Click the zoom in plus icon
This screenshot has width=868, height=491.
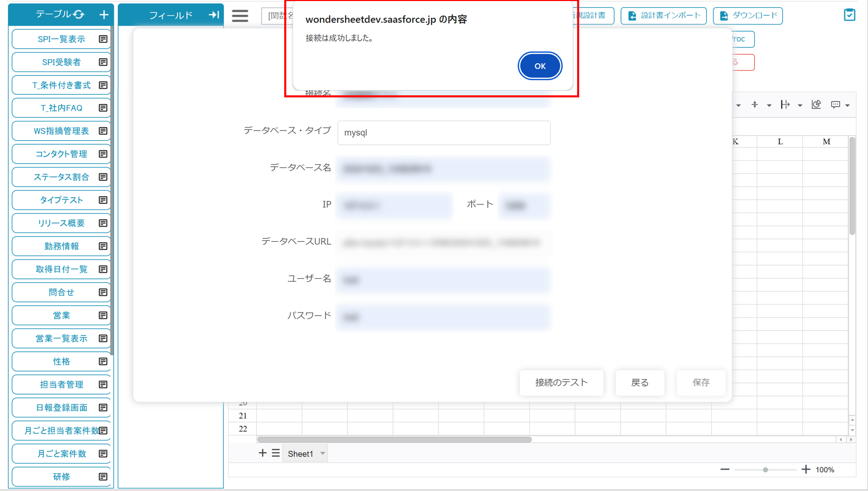click(806, 470)
